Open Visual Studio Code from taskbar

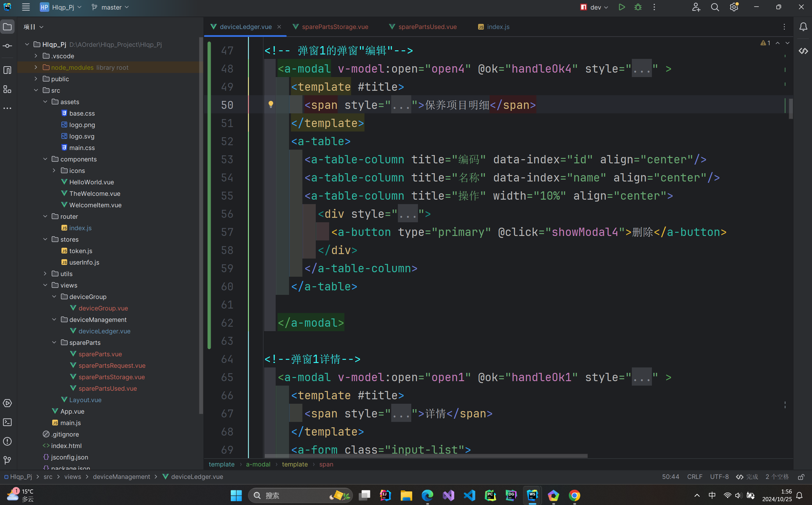(469, 495)
